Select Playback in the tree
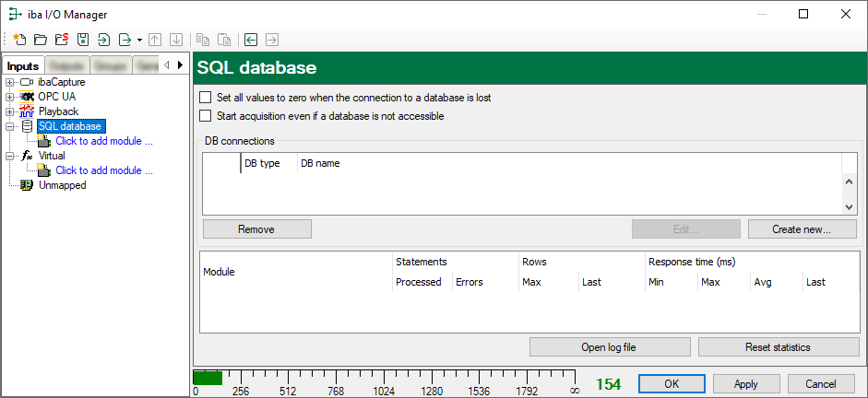The height and width of the screenshot is (398, 868). click(58, 111)
